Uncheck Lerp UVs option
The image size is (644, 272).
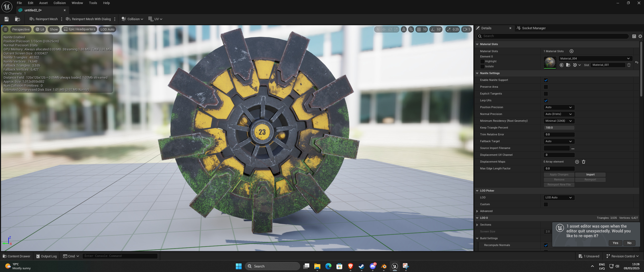[546, 101]
